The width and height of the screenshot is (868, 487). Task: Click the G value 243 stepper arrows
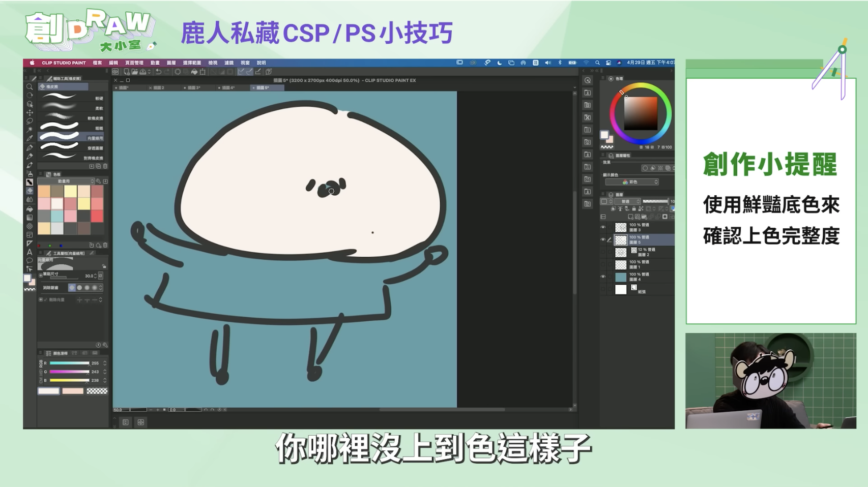coord(105,372)
